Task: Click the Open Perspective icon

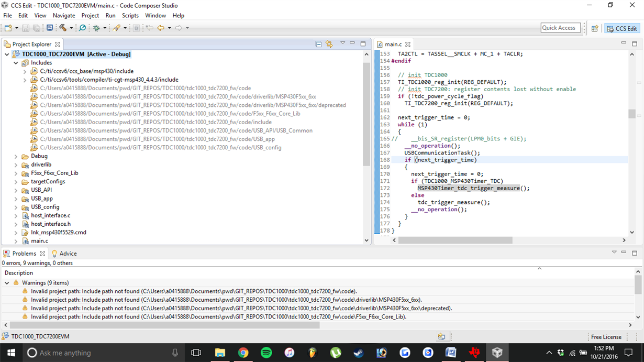Action: click(595, 28)
